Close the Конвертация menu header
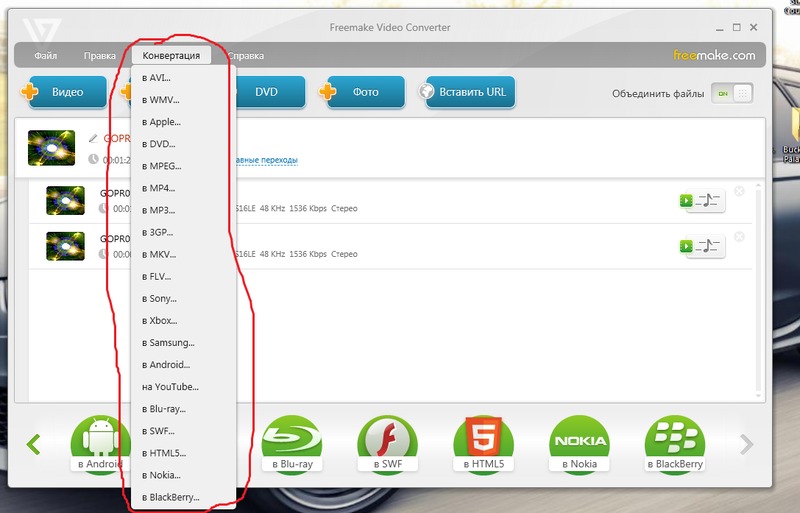The width and height of the screenshot is (800, 513). (x=171, y=56)
